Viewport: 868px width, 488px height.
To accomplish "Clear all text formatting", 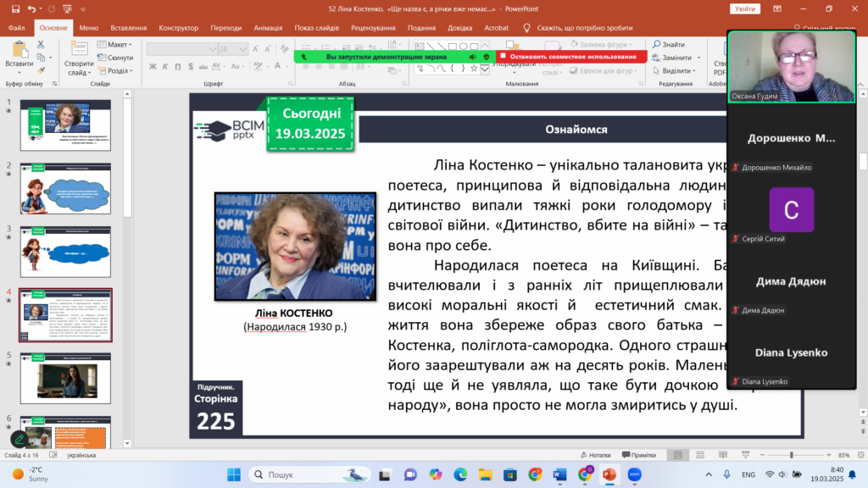I will pyautogui.click(x=285, y=49).
